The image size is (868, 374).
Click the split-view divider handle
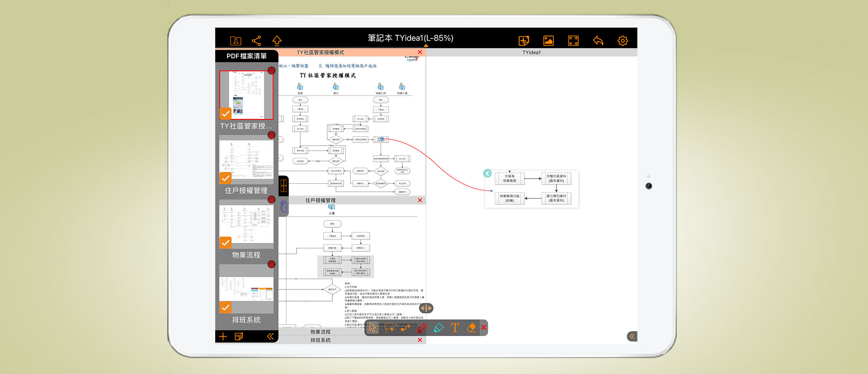(x=426, y=308)
